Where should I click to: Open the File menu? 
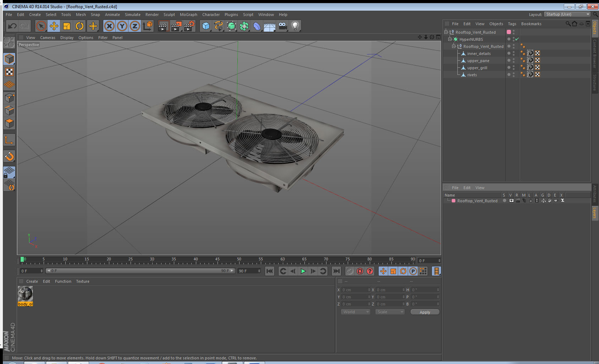9,15
